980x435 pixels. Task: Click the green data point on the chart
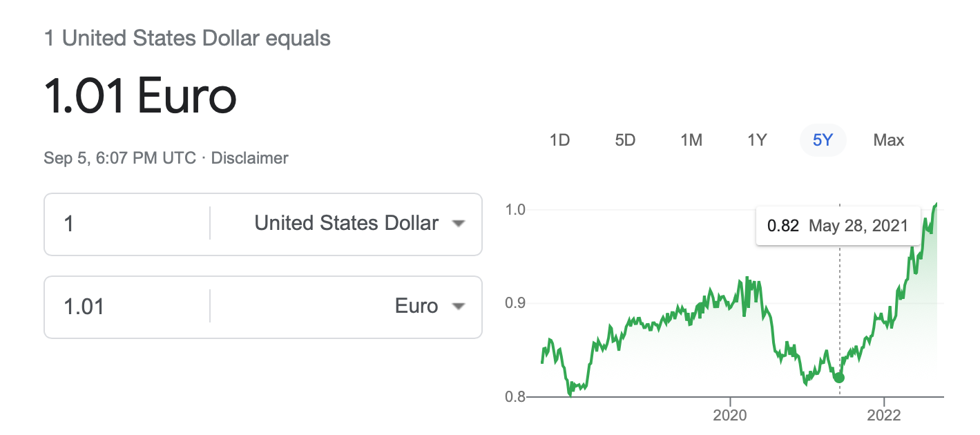(839, 377)
